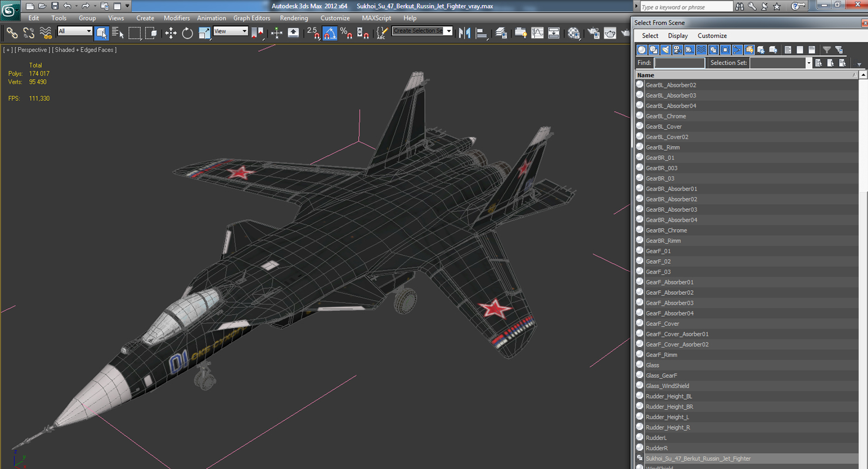Click the Align tool icon
This screenshot has width=868, height=469.
point(482,33)
